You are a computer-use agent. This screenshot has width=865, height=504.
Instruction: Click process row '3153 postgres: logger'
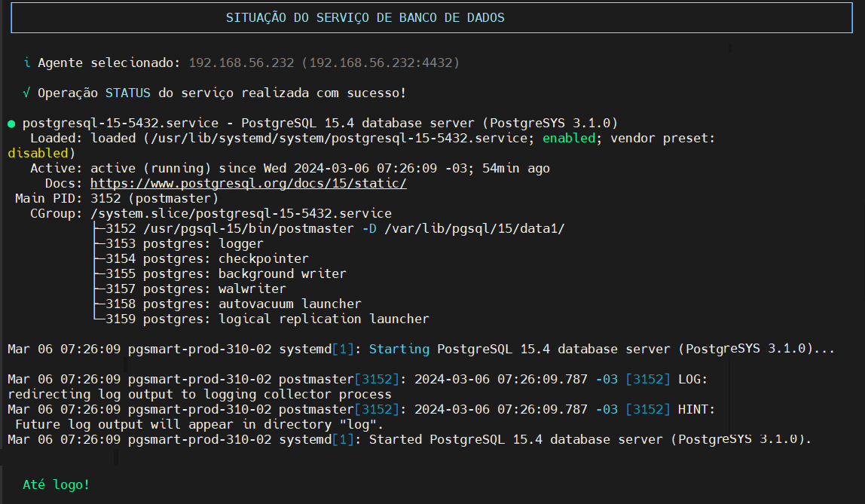coord(185,244)
